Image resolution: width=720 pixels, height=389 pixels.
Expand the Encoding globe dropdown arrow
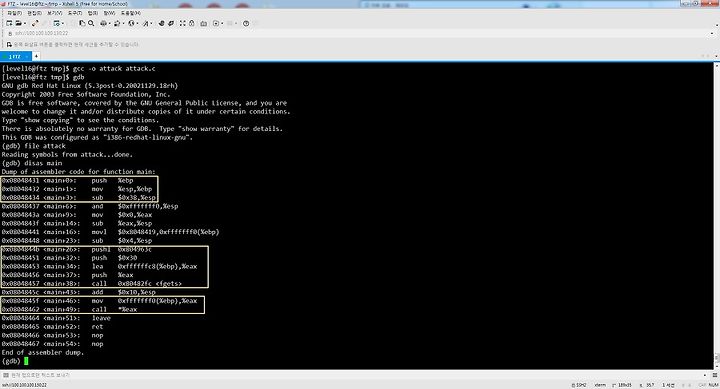pyautogui.click(x=137, y=23)
